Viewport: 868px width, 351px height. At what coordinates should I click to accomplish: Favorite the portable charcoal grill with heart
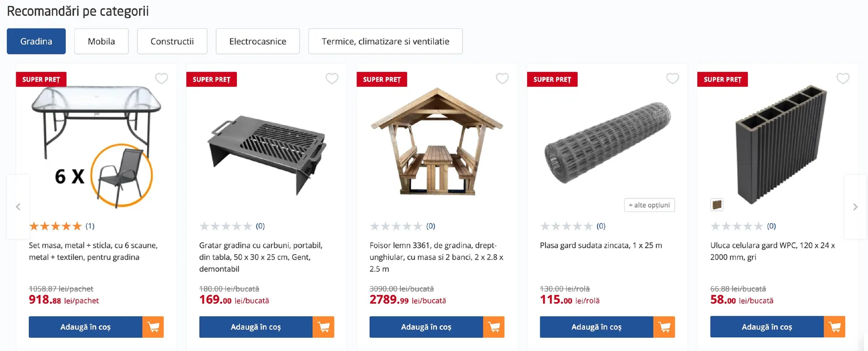pyautogui.click(x=332, y=78)
